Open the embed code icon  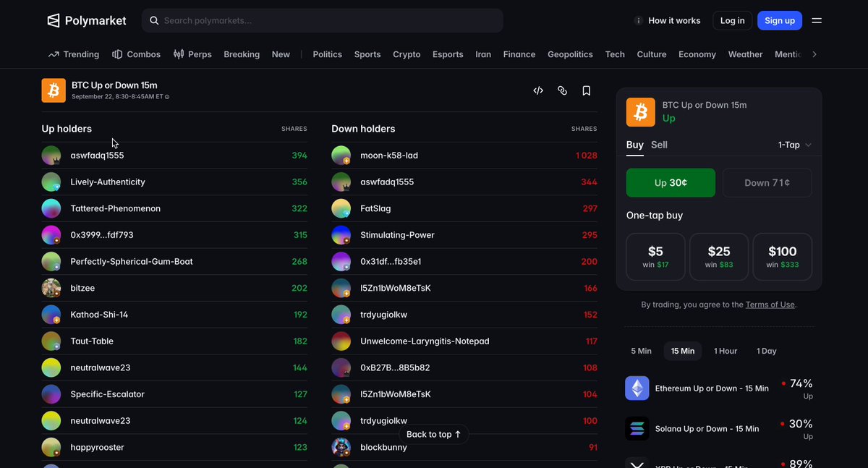(538, 90)
